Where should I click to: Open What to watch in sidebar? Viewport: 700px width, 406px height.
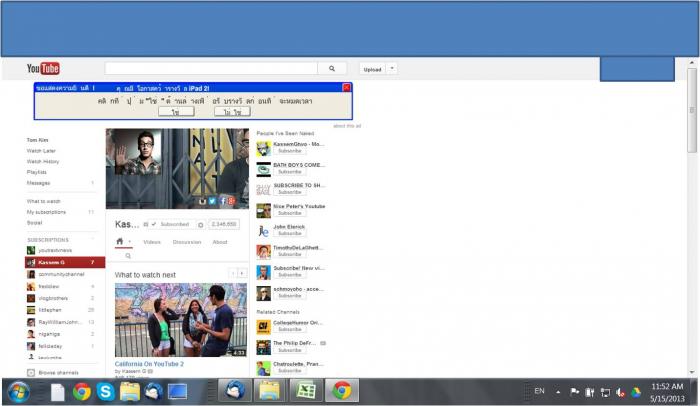43,201
